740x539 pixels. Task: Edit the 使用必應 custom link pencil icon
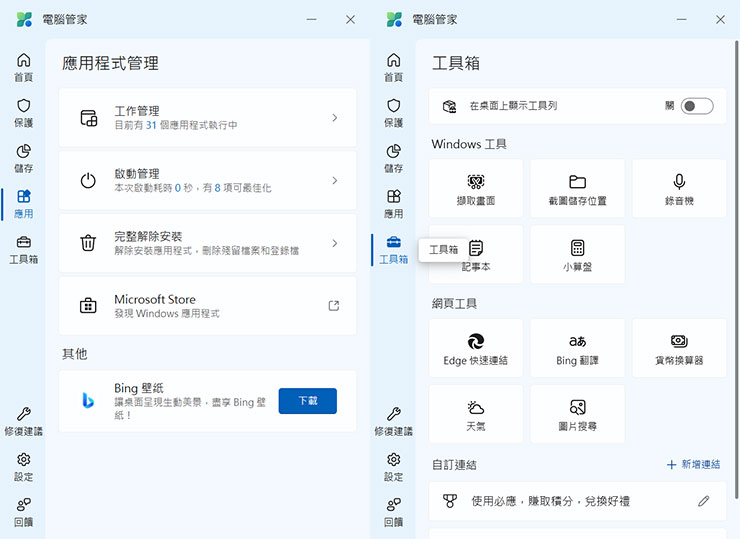[x=704, y=501]
